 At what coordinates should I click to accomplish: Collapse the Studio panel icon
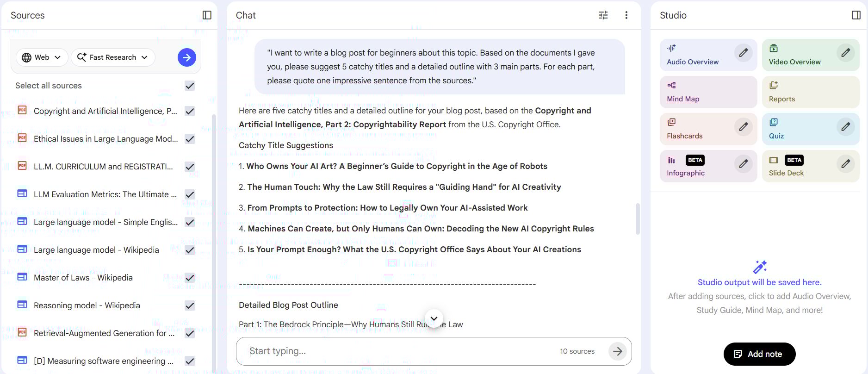tap(856, 15)
